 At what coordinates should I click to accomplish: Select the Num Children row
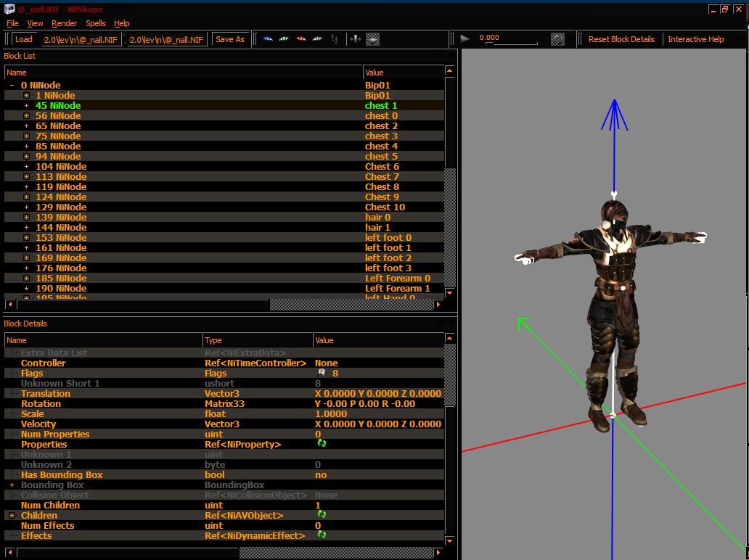coord(224,505)
